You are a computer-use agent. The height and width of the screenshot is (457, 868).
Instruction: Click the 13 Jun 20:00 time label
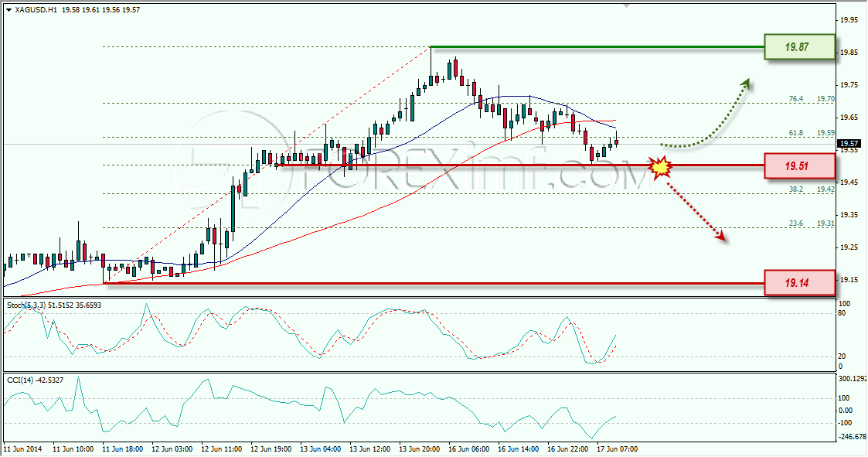point(420,449)
